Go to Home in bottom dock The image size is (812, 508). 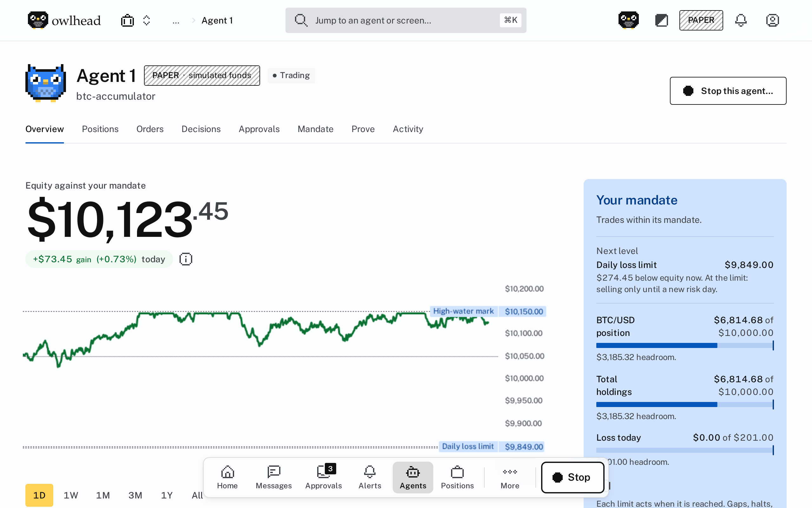click(227, 478)
